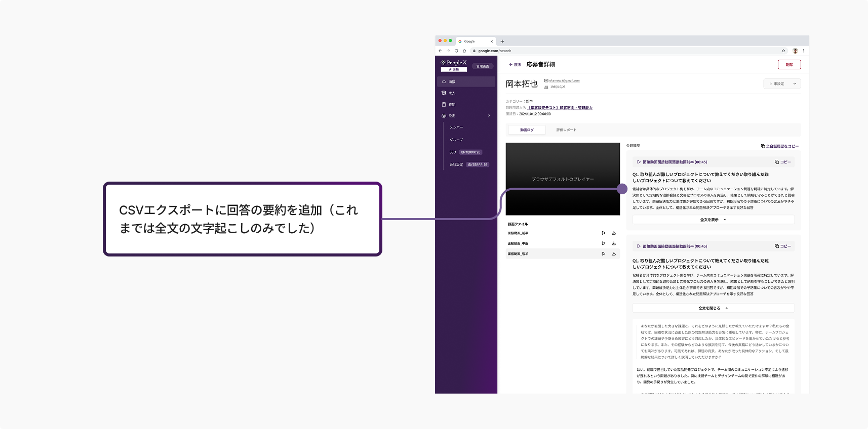868x429 pixels.
Task: Click the envelope icon beside the email
Action: 546,80
